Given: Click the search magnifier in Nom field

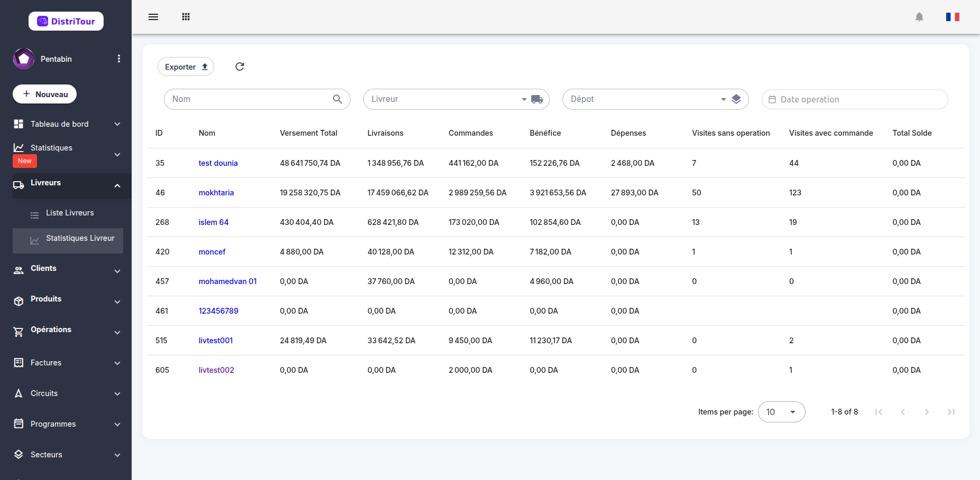Looking at the screenshot, I should pos(337,99).
